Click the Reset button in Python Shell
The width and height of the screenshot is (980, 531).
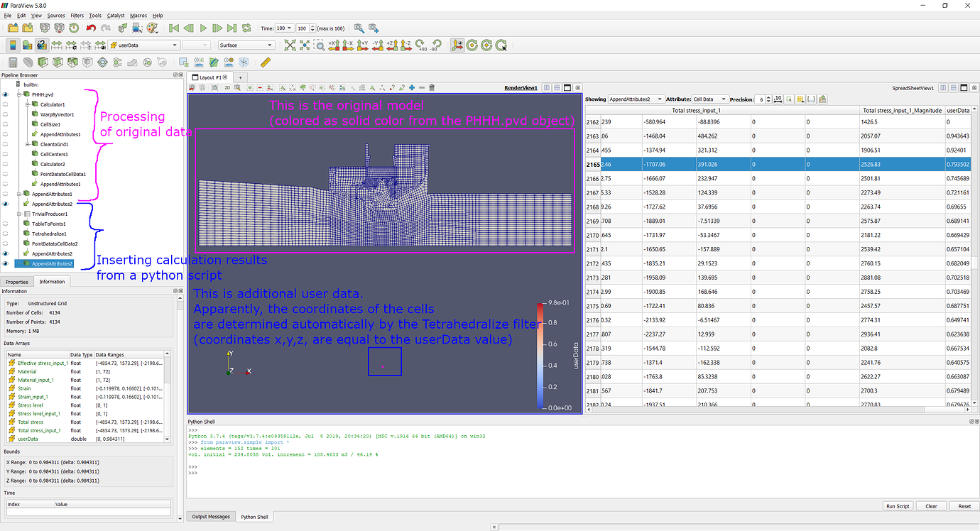tap(964, 506)
